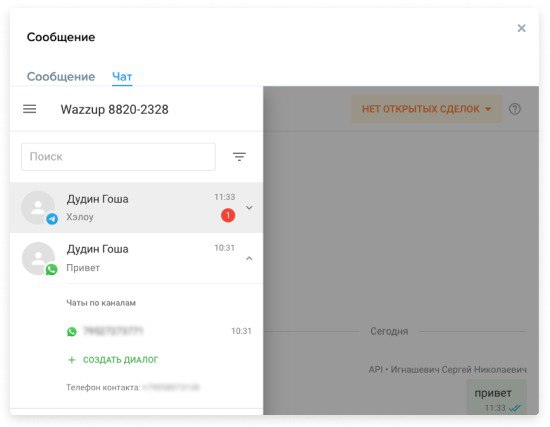Viewport: 550px width, 427px height.
Task: Switch to the Сообщение tab
Action: click(x=61, y=76)
